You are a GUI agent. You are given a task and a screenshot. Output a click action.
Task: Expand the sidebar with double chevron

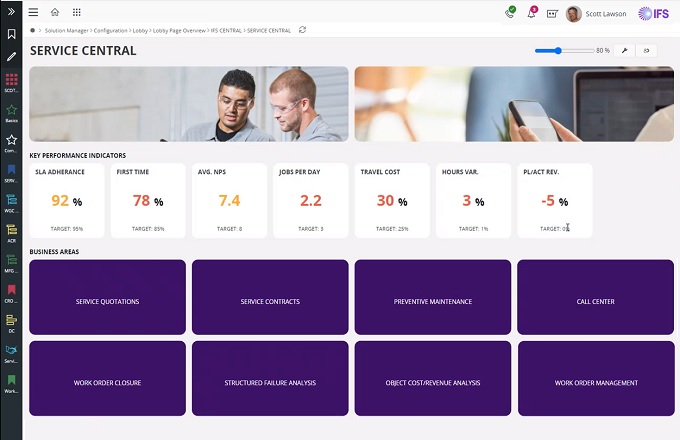11,12
